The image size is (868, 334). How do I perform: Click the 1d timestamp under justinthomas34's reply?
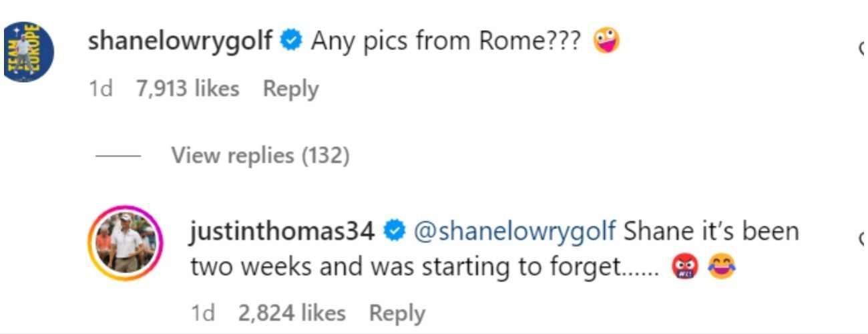click(x=204, y=313)
